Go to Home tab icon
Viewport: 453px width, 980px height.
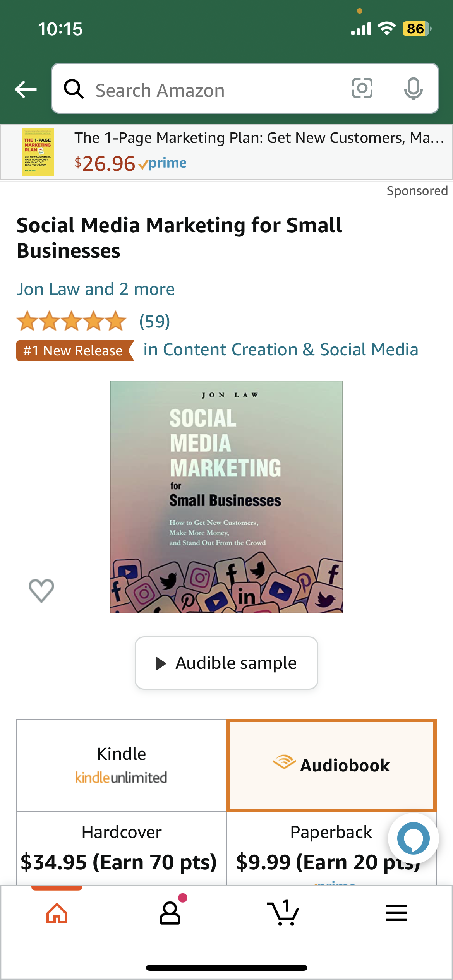(57, 913)
